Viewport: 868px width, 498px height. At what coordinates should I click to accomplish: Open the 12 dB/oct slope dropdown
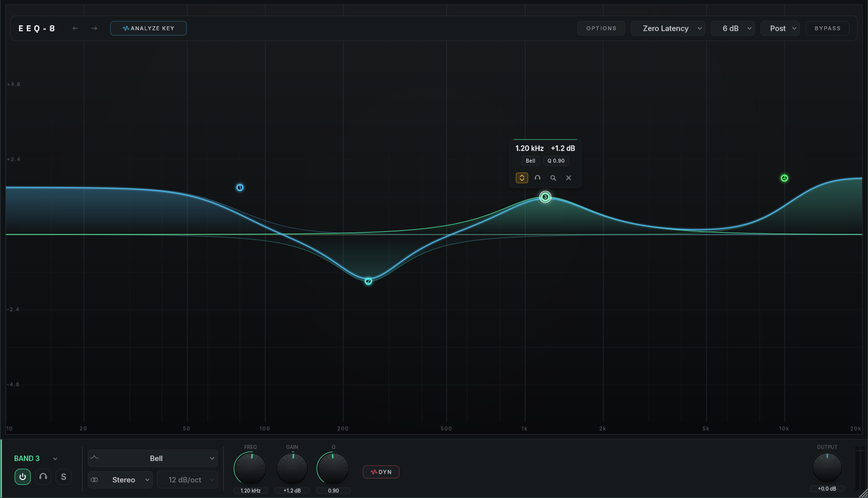(187, 479)
